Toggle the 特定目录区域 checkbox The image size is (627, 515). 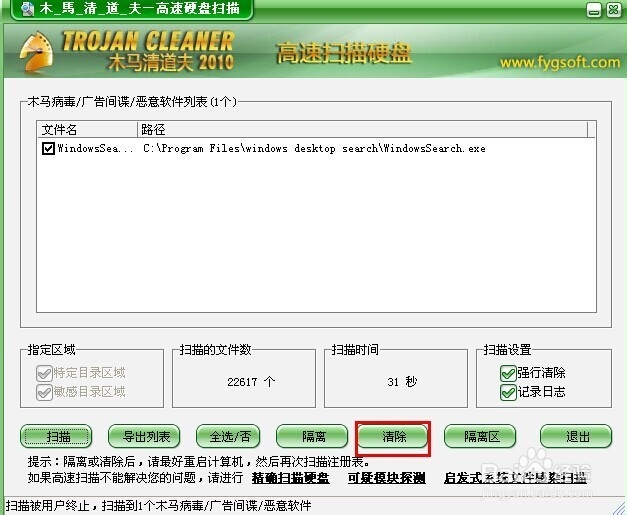[x=44, y=373]
